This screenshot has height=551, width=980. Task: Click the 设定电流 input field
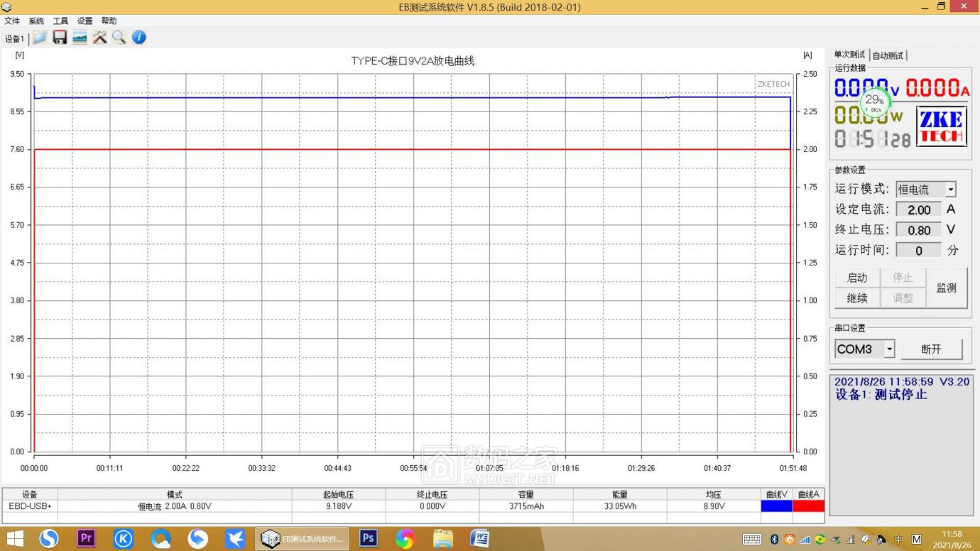[918, 210]
